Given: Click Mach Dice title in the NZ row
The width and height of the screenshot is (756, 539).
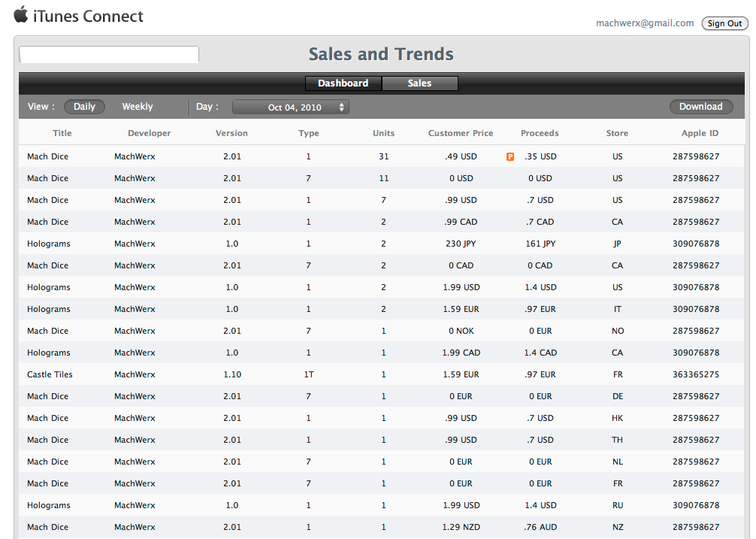Looking at the screenshot, I should coord(48,528).
